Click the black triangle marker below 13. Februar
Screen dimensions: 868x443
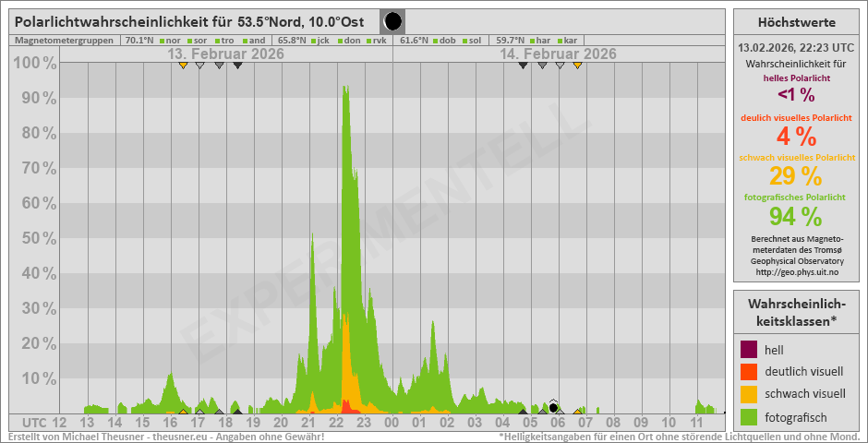(x=237, y=66)
